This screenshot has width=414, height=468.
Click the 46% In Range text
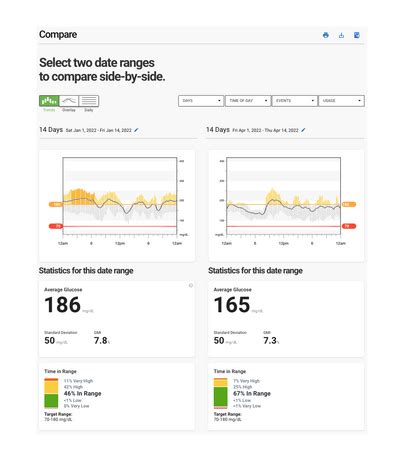(x=82, y=394)
